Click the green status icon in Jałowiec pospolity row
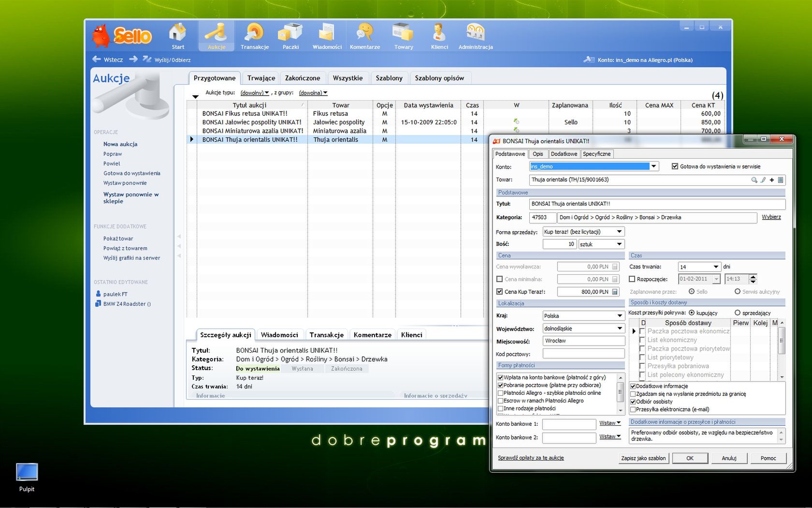 pyautogui.click(x=516, y=121)
